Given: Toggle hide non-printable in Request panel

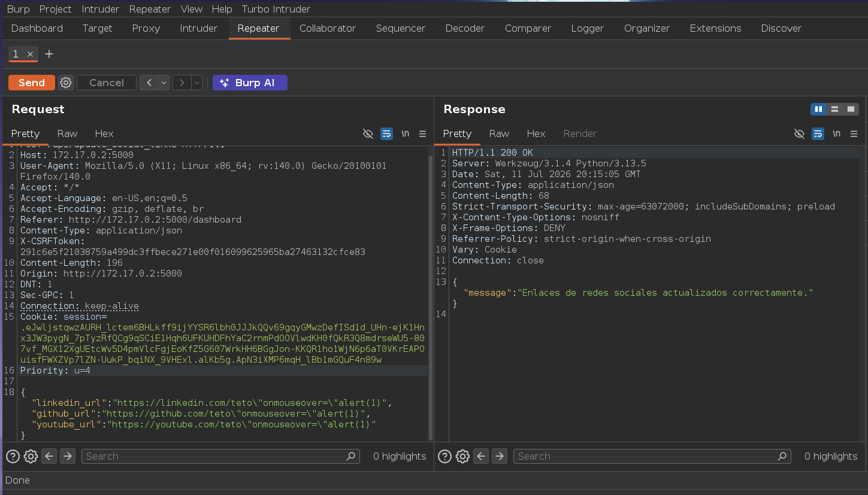Looking at the screenshot, I should [368, 133].
